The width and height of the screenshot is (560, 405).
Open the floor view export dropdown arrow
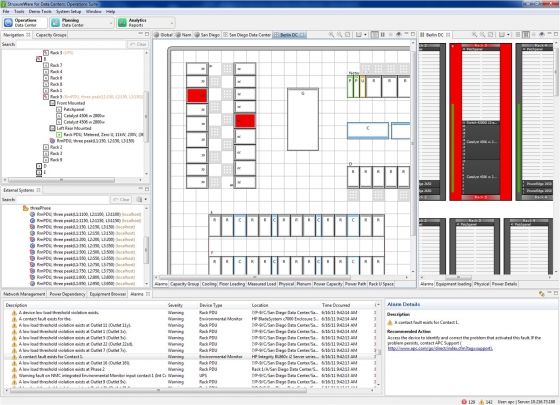(x=365, y=35)
